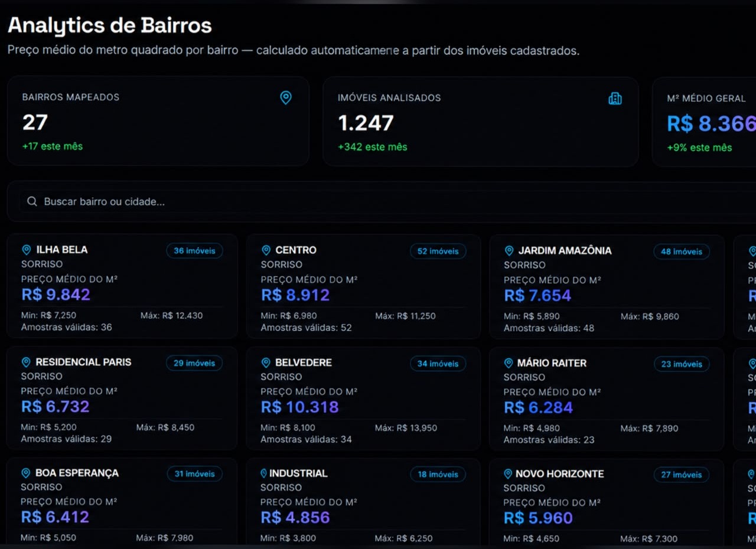The height and width of the screenshot is (549, 756).
Task: Click Máx: R$ 12.430 on Ilha Bela card
Action: tap(171, 315)
